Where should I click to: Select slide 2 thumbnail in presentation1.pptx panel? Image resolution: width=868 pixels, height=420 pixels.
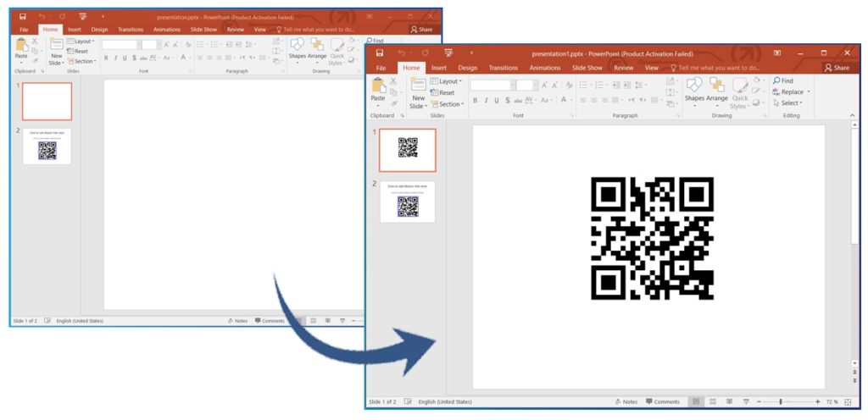click(407, 202)
